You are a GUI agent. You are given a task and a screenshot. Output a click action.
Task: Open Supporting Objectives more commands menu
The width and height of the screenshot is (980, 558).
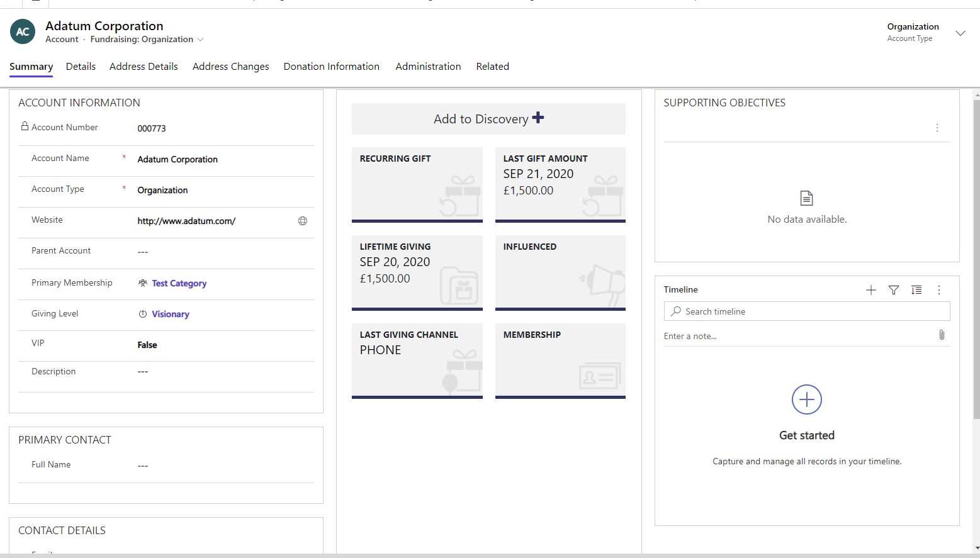[937, 128]
